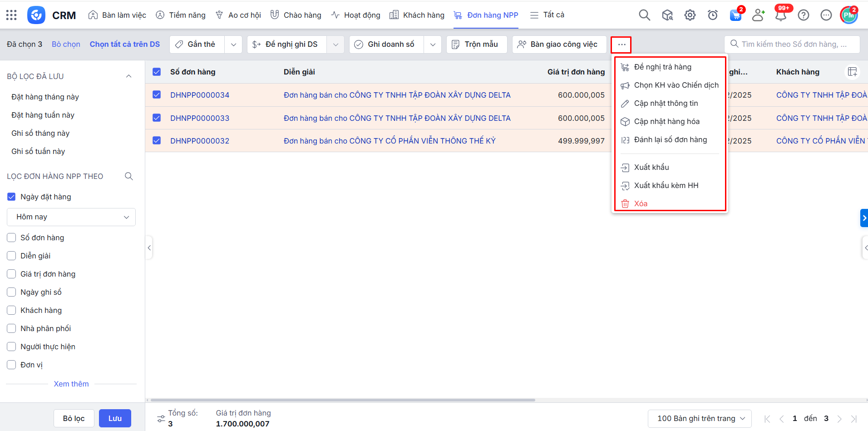Click the alarm clock reminder icon
868x431 pixels.
(712, 15)
